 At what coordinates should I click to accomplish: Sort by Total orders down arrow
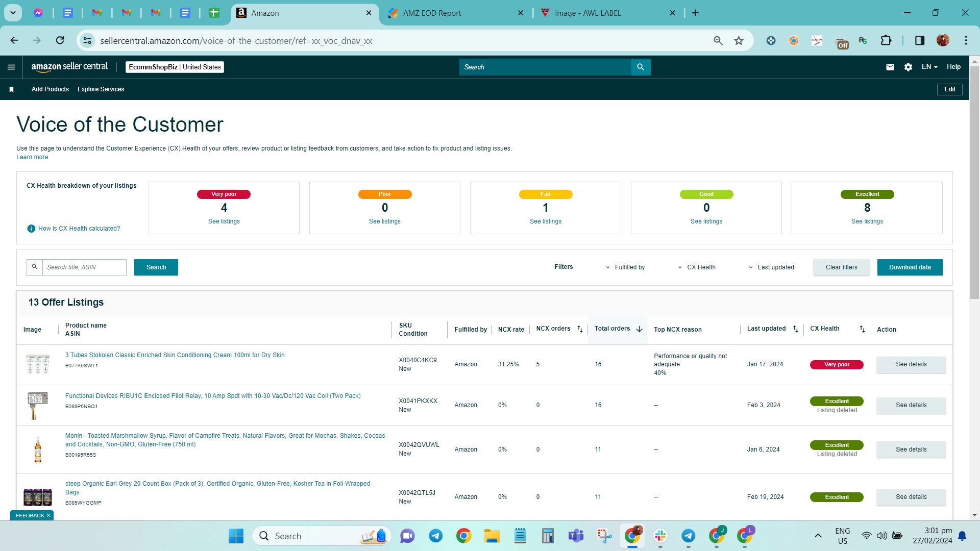click(x=639, y=329)
